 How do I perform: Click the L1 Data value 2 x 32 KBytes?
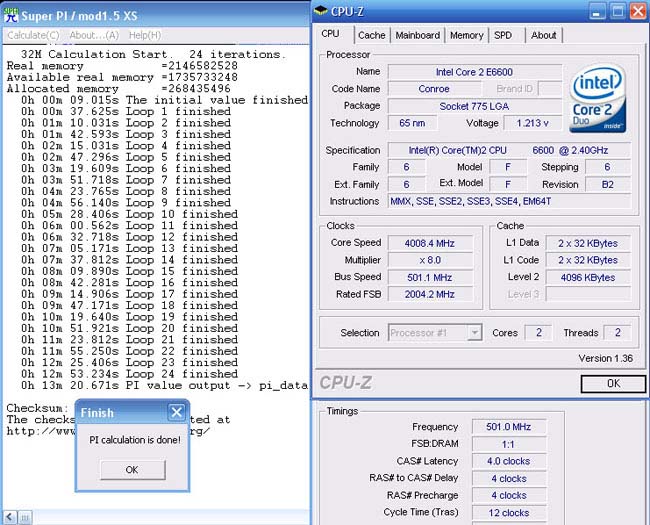(x=588, y=243)
